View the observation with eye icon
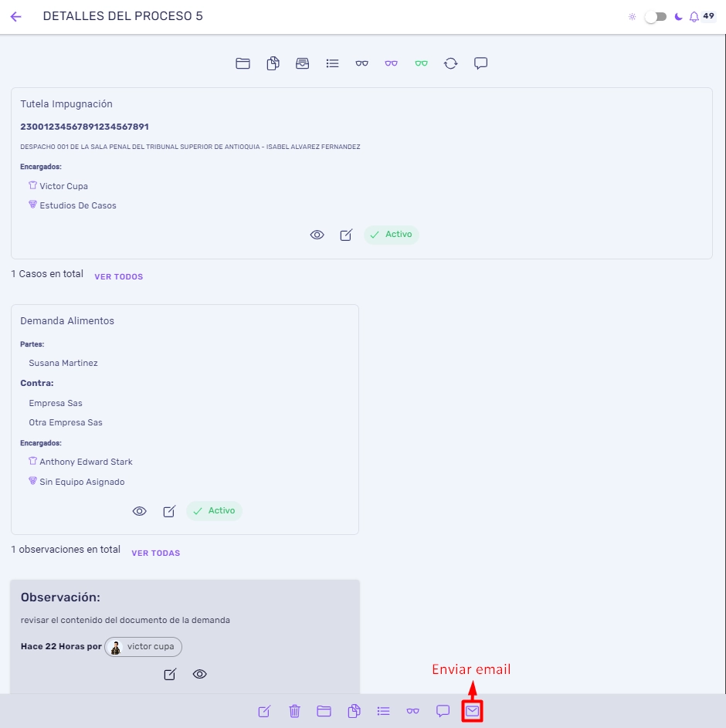This screenshot has width=726, height=728. click(200, 674)
